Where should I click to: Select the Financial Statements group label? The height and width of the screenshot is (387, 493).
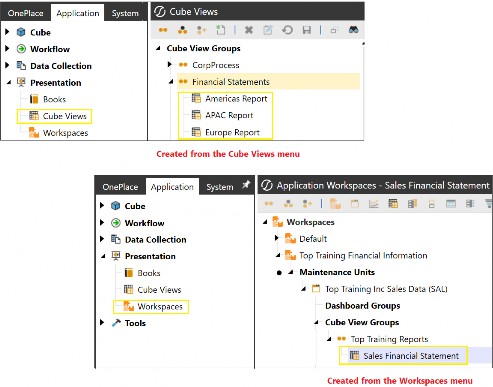tap(231, 82)
